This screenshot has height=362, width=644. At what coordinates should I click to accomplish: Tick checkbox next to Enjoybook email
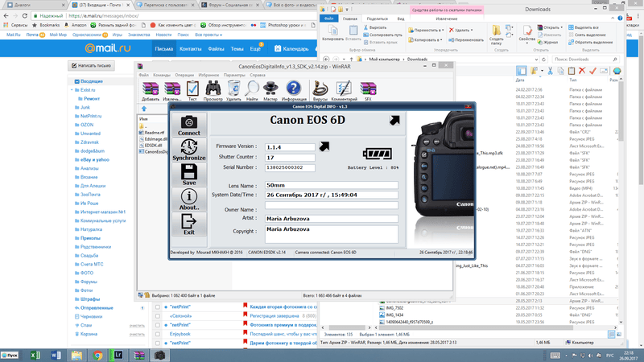(158, 333)
